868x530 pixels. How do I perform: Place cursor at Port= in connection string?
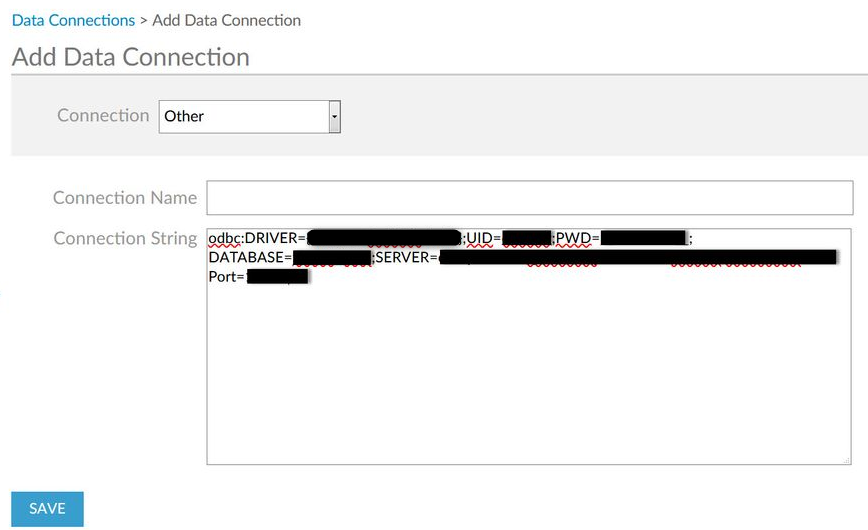click(227, 277)
